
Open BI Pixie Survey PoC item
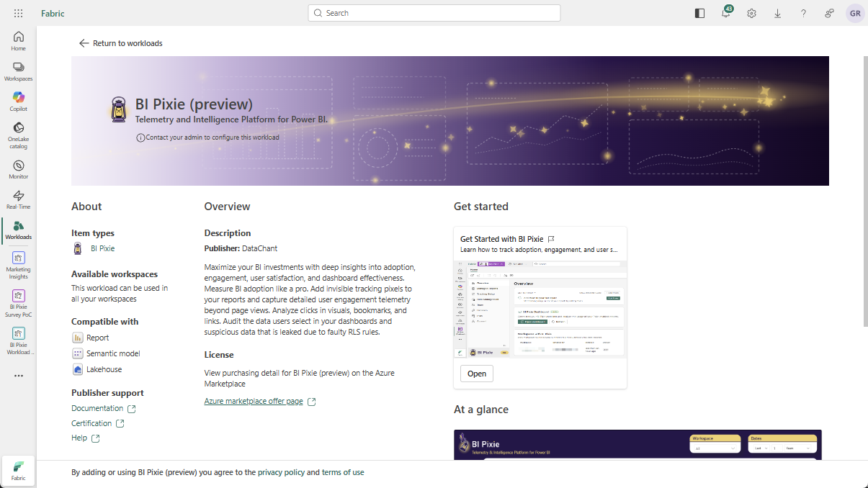[x=19, y=302]
